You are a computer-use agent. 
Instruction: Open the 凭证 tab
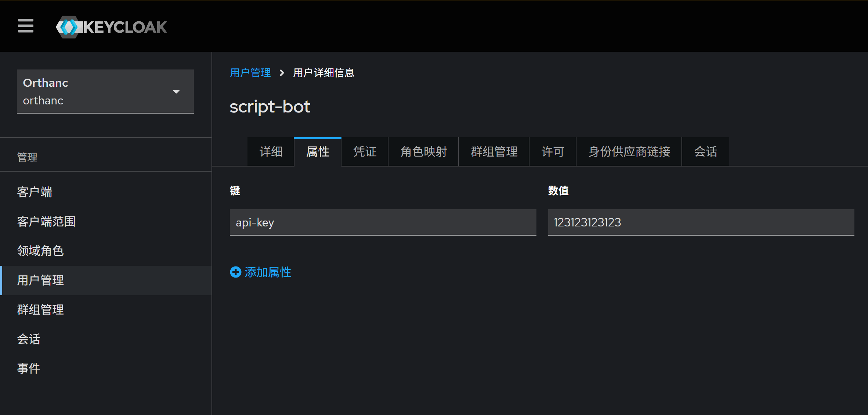pyautogui.click(x=365, y=151)
